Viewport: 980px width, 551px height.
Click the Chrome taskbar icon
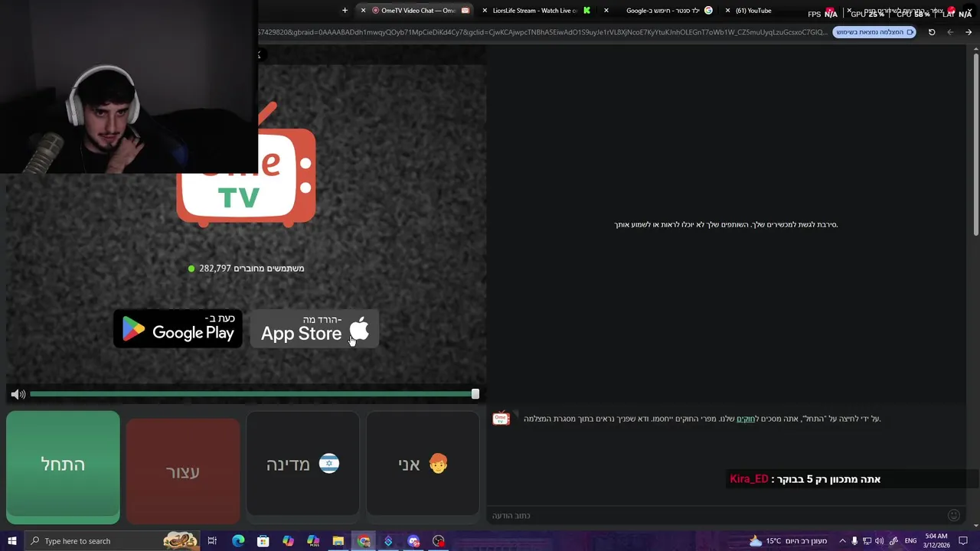point(364,541)
